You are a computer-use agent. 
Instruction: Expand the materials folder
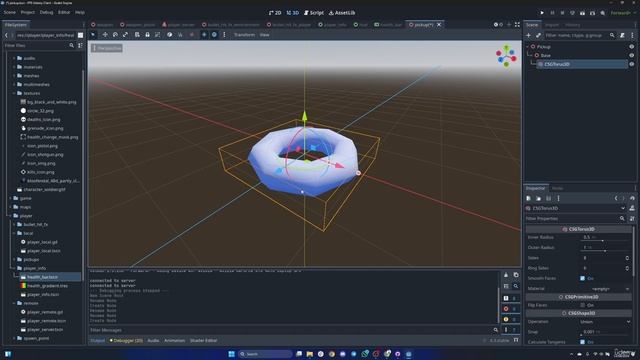[x=14, y=67]
